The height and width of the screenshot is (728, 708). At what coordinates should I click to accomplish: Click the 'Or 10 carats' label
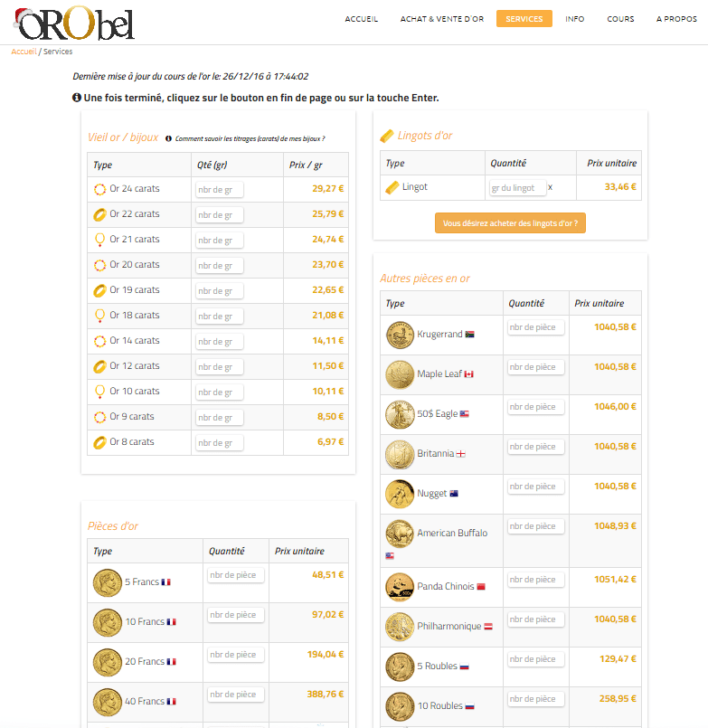[x=135, y=391]
